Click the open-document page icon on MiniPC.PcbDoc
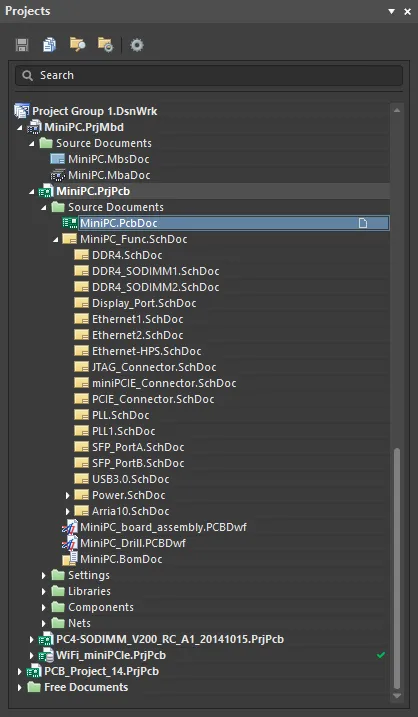 click(x=363, y=223)
